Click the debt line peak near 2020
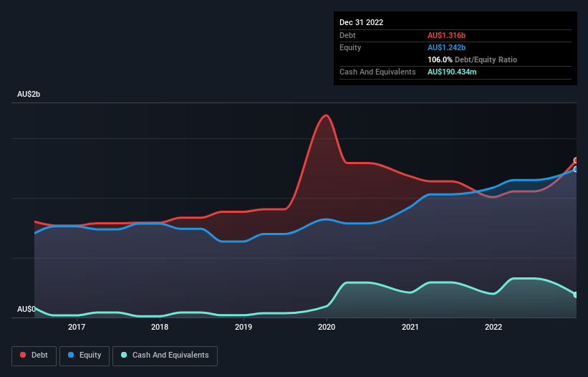The width and height of the screenshot is (588, 377). pos(327,115)
